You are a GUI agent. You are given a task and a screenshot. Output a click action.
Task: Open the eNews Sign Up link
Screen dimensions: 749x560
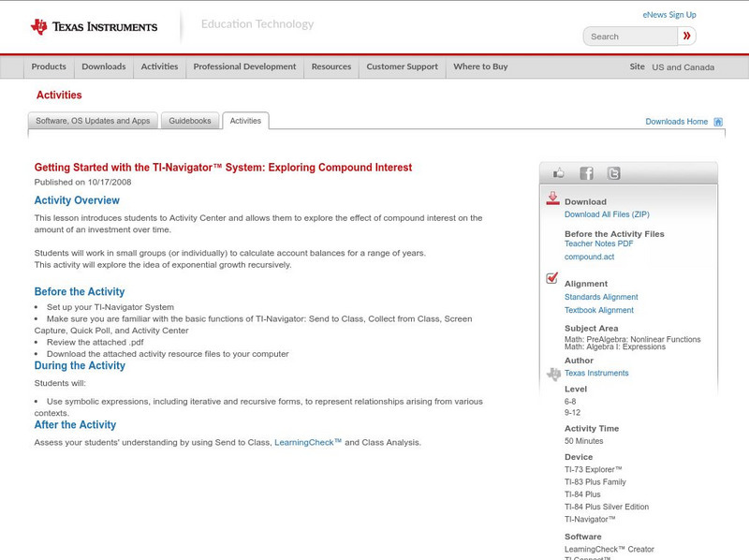pyautogui.click(x=669, y=15)
